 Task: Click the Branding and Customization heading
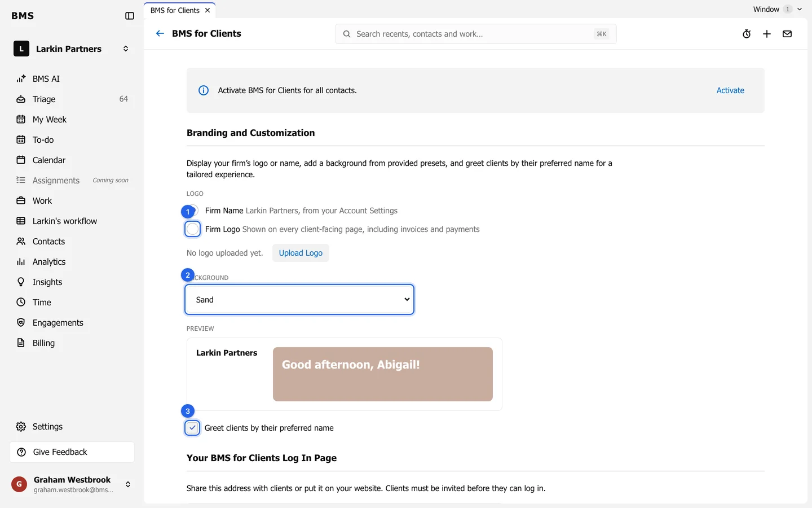pyautogui.click(x=250, y=133)
